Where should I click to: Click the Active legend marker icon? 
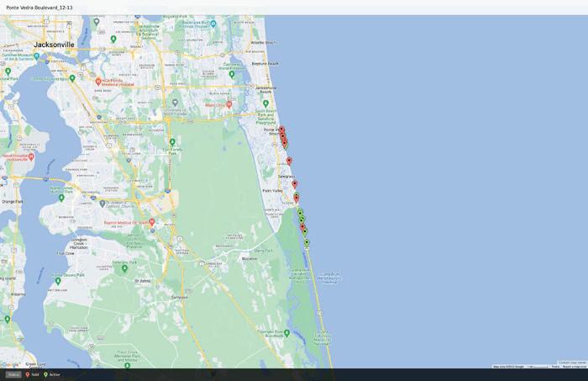click(x=45, y=374)
